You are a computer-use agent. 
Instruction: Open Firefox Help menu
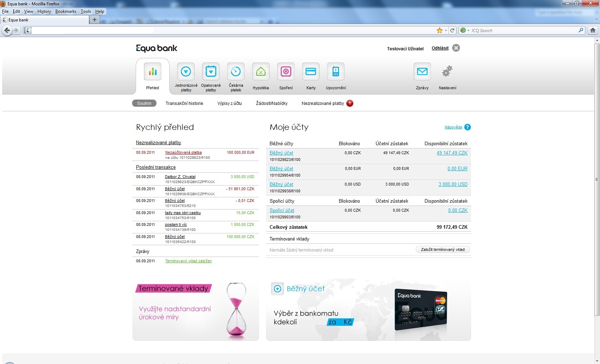coord(100,11)
